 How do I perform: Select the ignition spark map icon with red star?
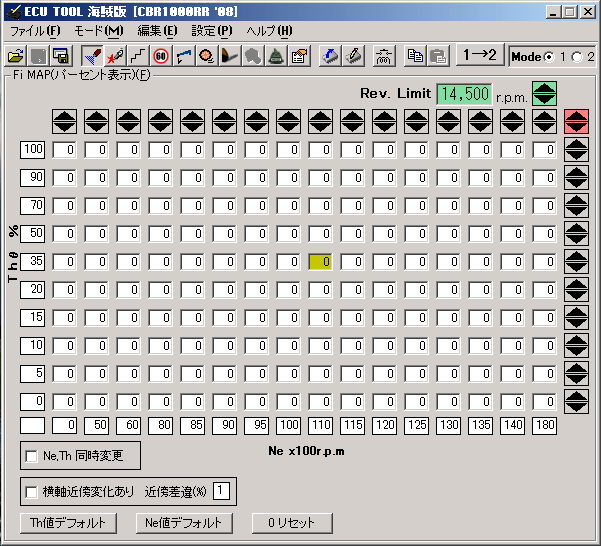coord(115,56)
